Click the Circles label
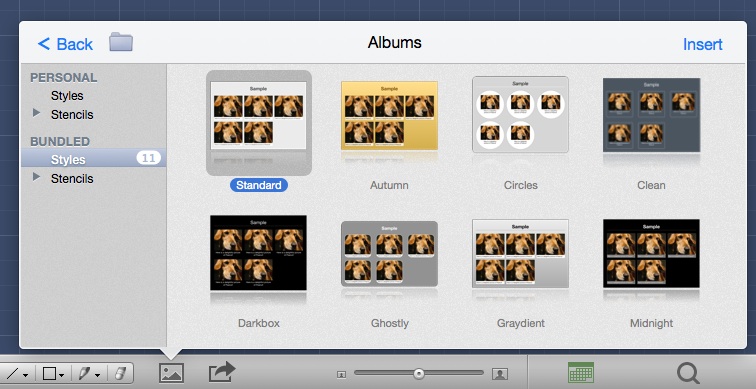 pos(521,185)
